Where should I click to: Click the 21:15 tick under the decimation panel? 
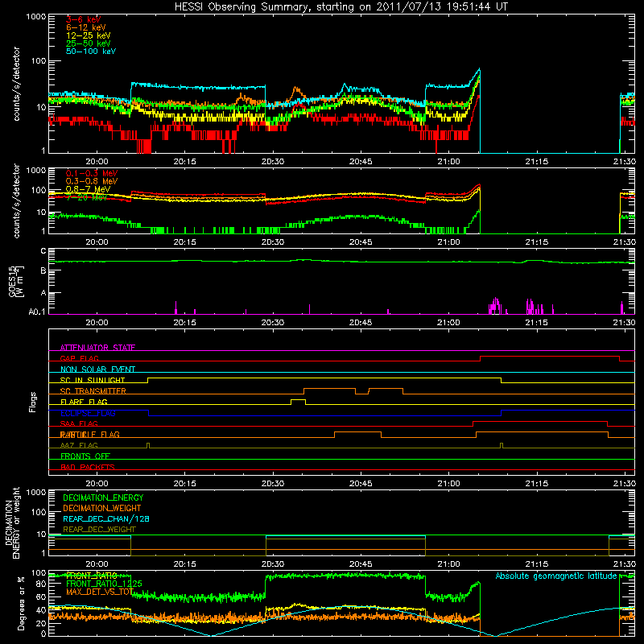(536, 564)
